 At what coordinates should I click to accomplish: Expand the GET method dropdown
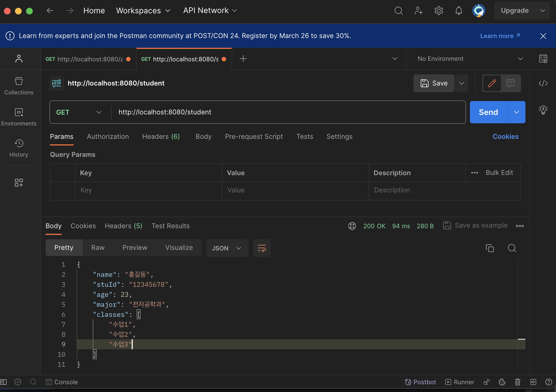[79, 112]
